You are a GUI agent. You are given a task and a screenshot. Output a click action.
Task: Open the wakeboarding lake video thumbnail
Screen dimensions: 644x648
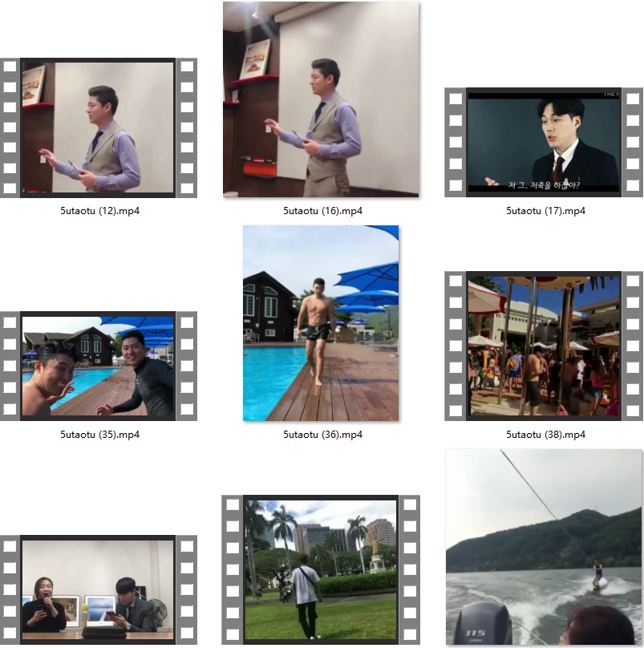click(545, 547)
